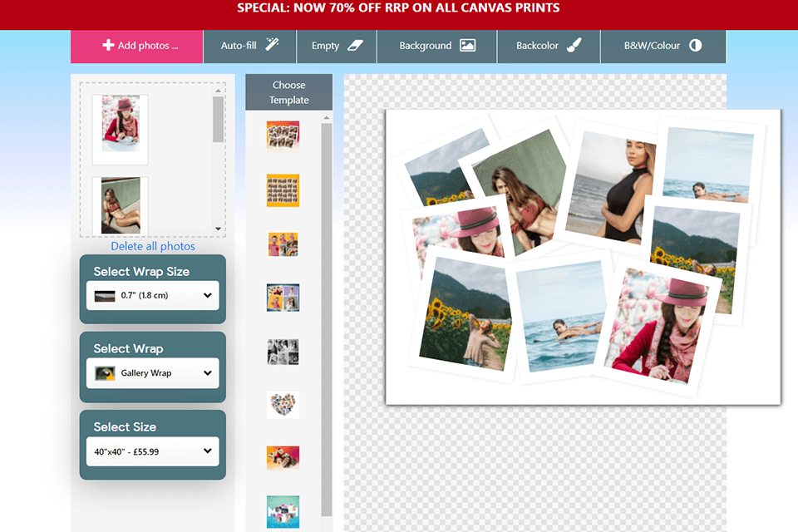Click the Choose Template header
The width and height of the screenshot is (798, 532).
click(289, 92)
